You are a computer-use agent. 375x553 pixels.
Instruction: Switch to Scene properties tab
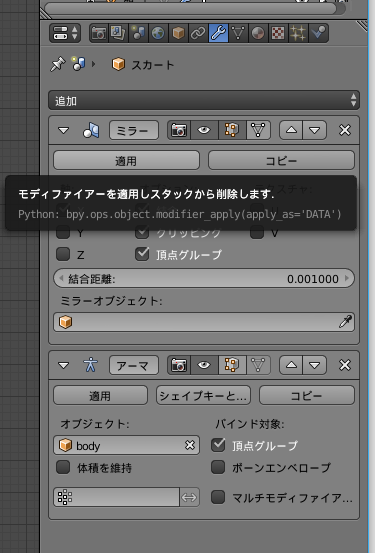(138, 33)
